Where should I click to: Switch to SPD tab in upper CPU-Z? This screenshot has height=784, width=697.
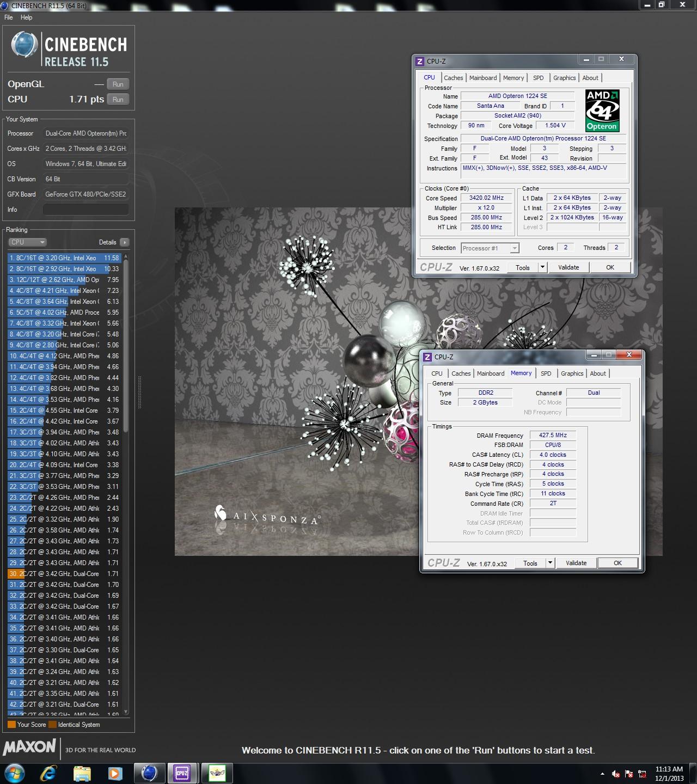pos(539,78)
